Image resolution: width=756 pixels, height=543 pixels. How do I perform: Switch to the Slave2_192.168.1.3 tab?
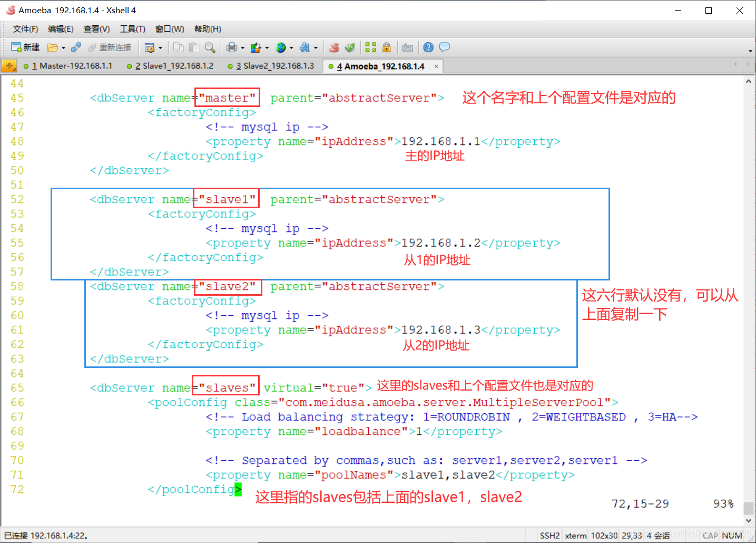coord(271,66)
